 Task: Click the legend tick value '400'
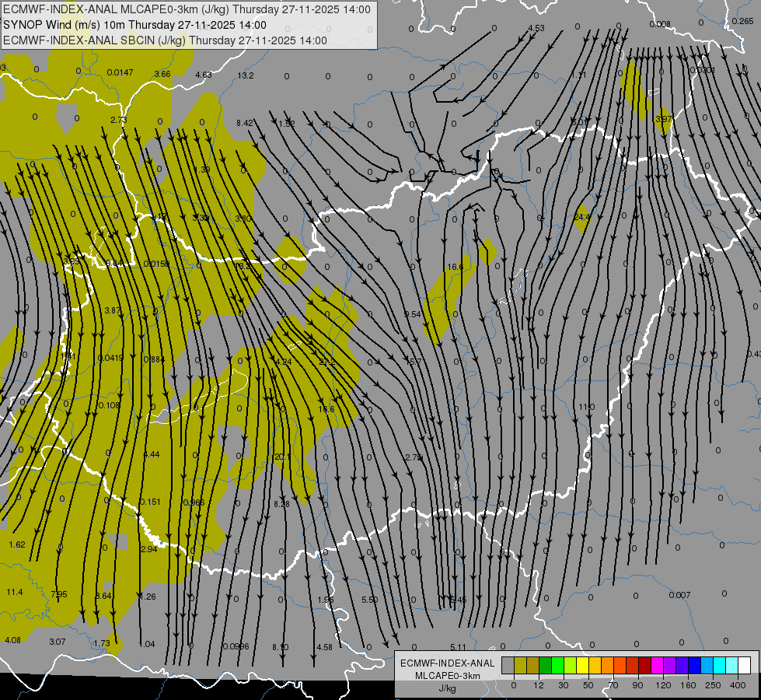tap(738, 685)
